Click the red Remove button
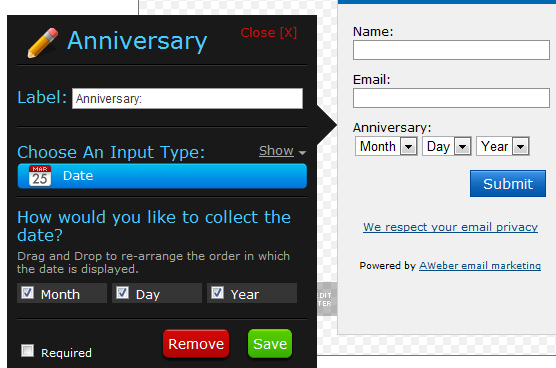 196,344
